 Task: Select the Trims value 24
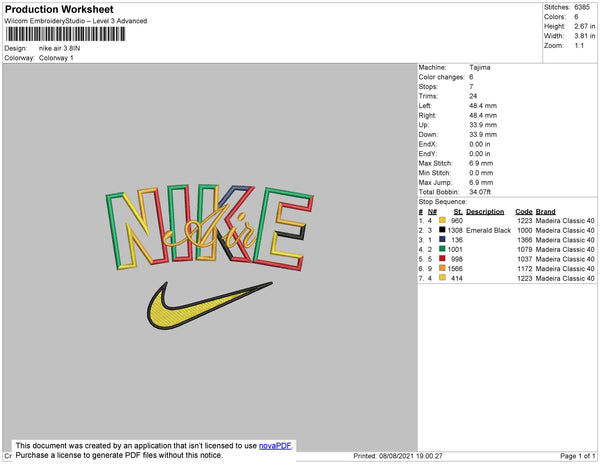[473, 96]
